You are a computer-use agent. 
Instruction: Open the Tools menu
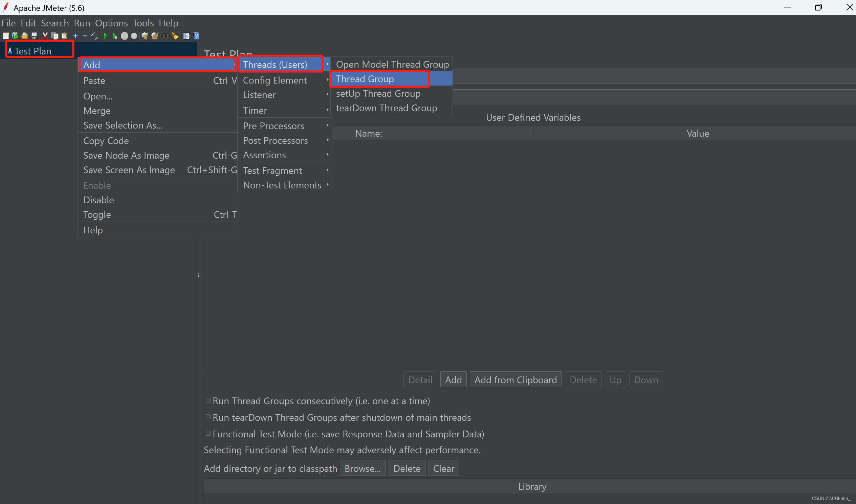[x=143, y=23]
